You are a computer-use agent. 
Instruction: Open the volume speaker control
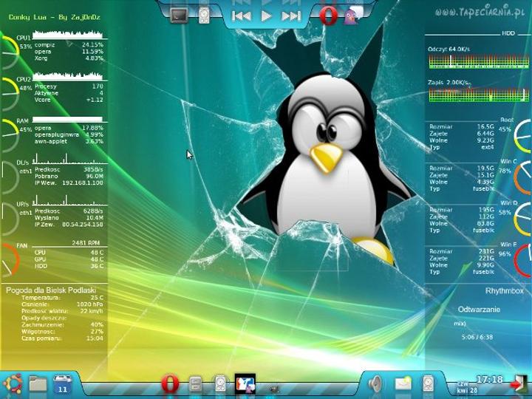coord(376,384)
